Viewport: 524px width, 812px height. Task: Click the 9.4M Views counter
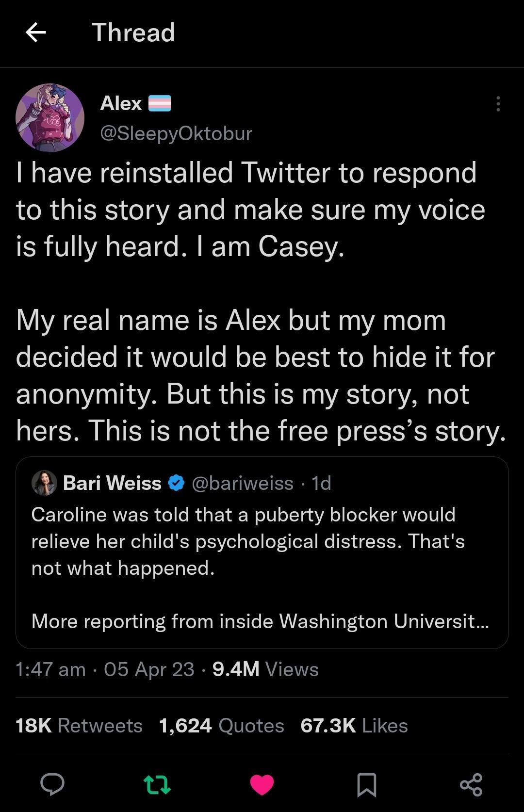[x=264, y=669]
